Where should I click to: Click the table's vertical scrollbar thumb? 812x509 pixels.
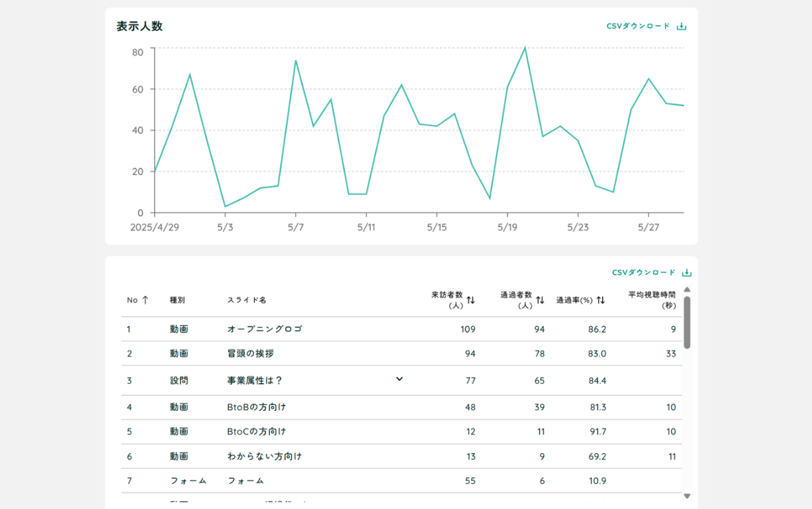point(687,322)
